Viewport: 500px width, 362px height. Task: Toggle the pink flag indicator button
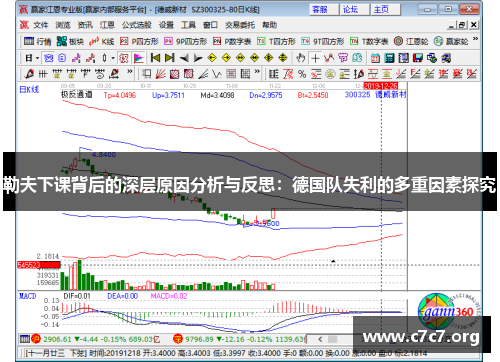click(x=138, y=58)
